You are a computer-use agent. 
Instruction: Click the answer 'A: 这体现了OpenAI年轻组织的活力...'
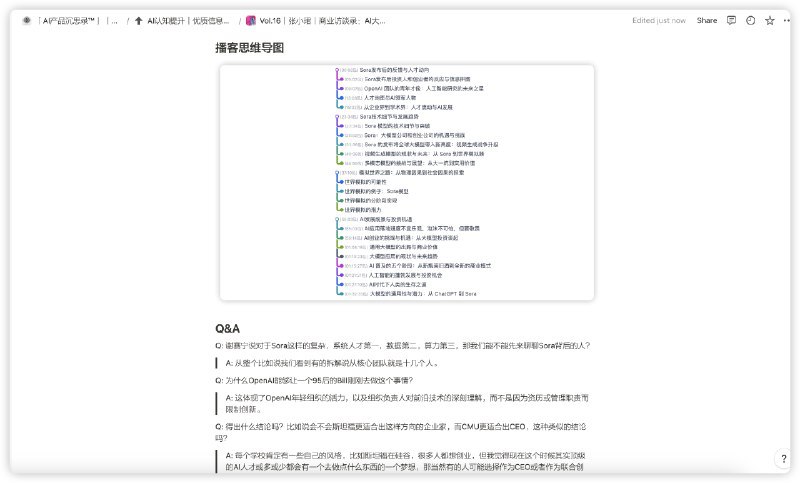407,403
